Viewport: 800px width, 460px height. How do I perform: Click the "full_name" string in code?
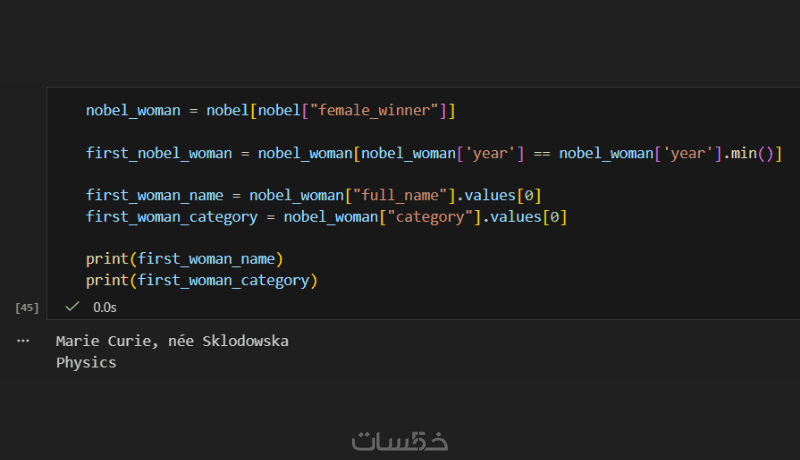pos(400,195)
